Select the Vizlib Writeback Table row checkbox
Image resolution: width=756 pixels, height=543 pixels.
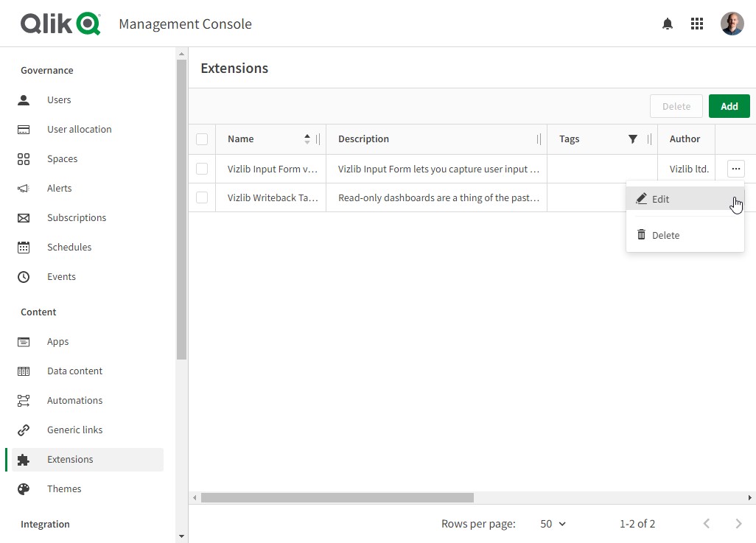[x=202, y=197]
